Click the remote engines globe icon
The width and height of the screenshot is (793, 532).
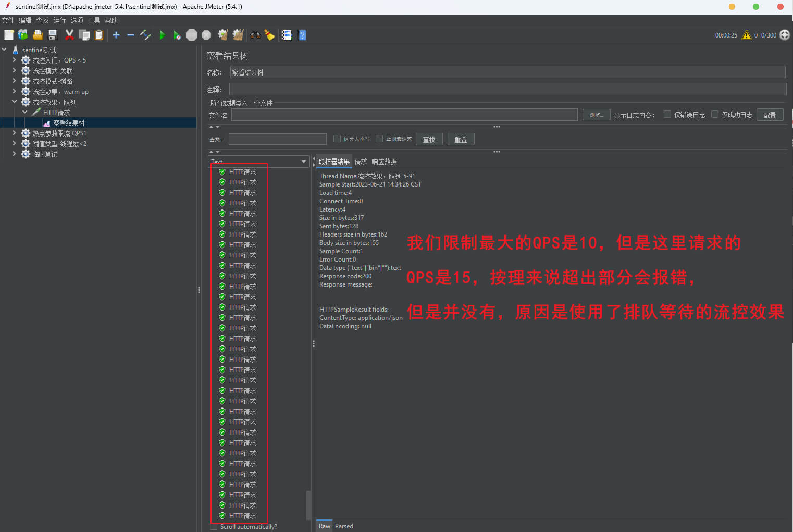[785, 35]
